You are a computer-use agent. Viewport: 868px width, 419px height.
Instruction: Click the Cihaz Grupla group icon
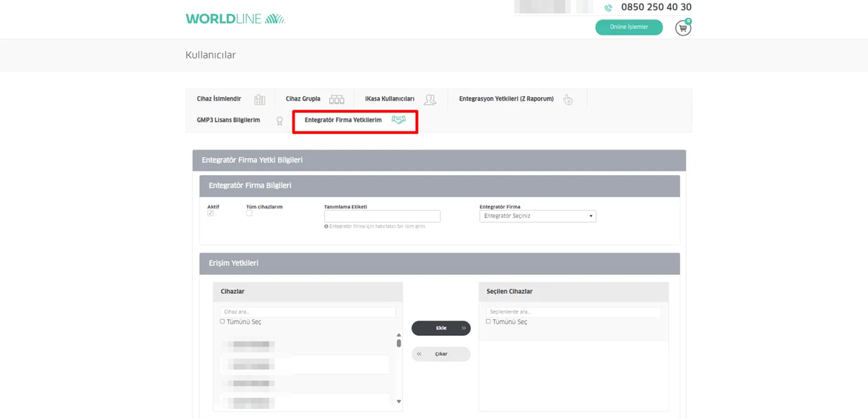point(336,99)
